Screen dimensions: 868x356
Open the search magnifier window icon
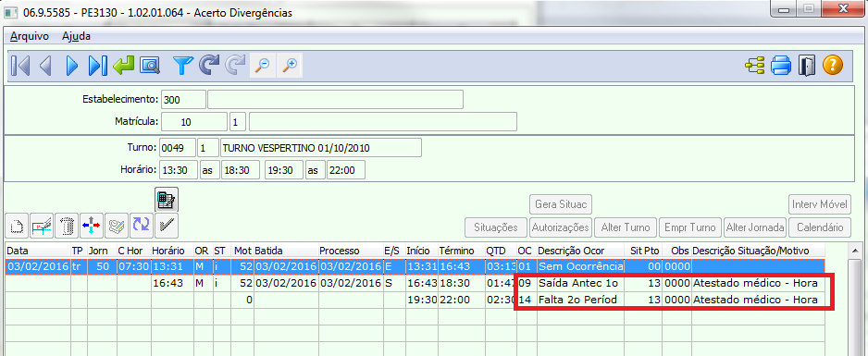click(x=150, y=66)
